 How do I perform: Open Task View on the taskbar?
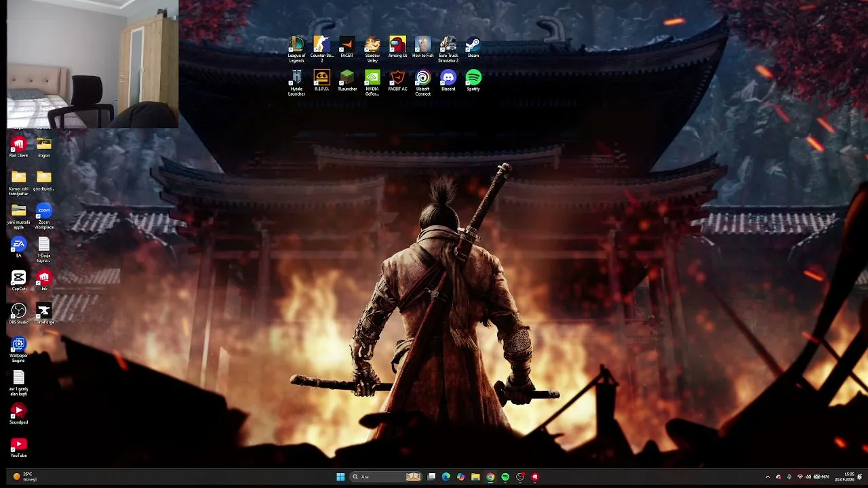(431, 477)
